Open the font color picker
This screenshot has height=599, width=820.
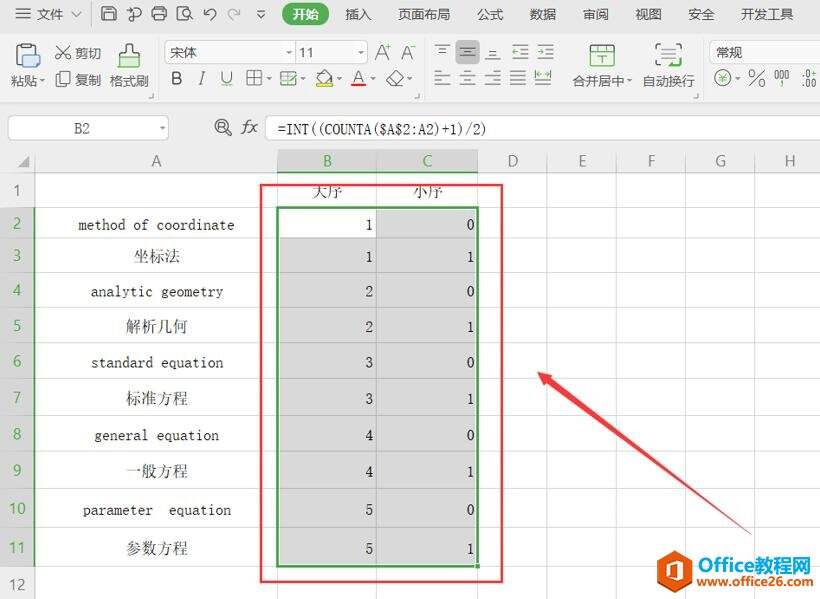[359, 78]
